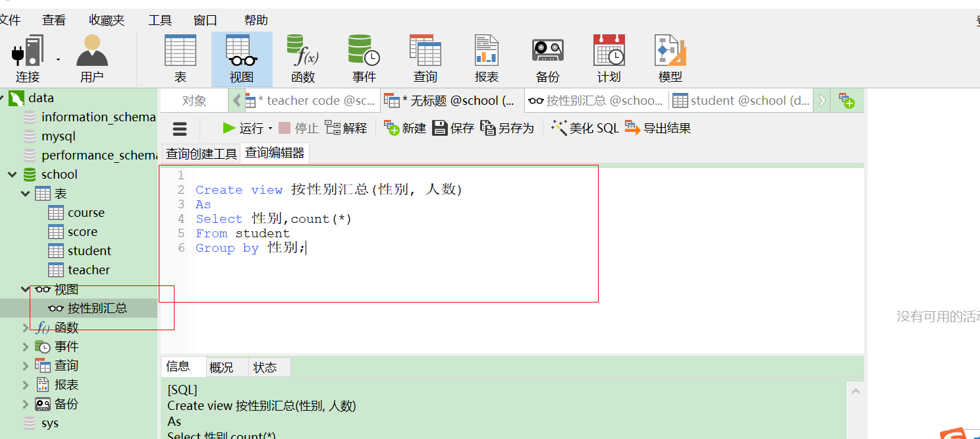This screenshot has height=439, width=980.
Task: Open the 计划 (Schedule) panel
Action: coord(609,58)
